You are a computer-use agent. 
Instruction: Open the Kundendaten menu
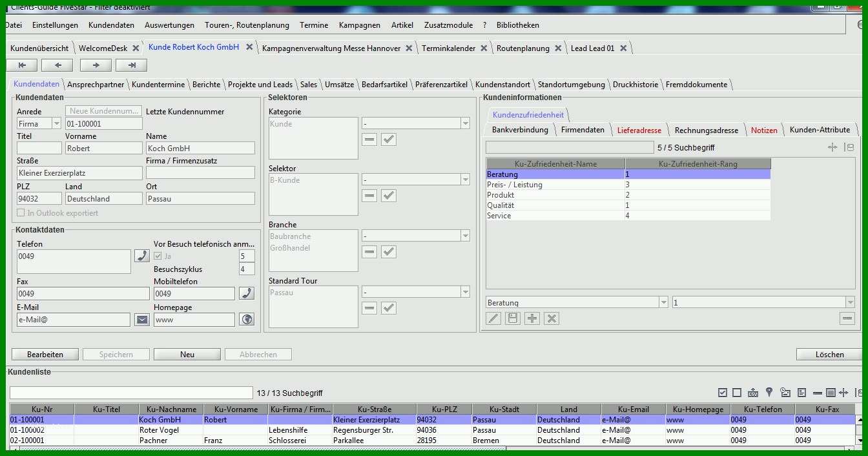pyautogui.click(x=111, y=25)
